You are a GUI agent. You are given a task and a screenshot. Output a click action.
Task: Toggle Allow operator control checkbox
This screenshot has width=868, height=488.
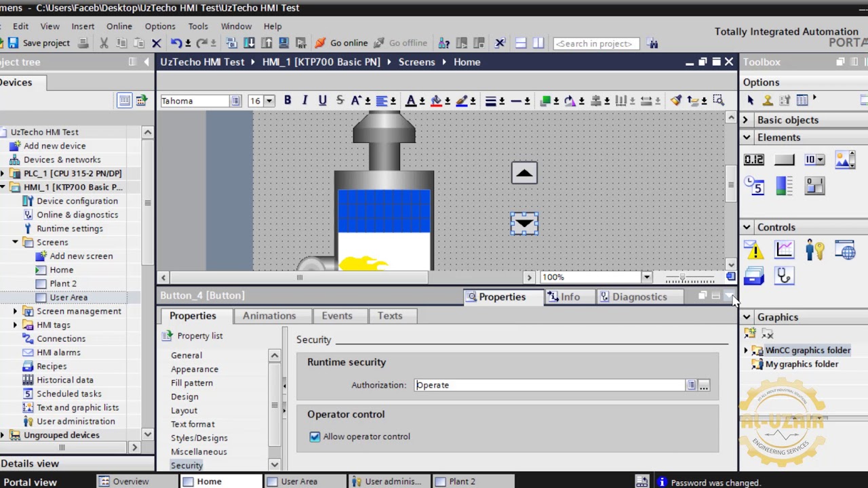coord(315,436)
